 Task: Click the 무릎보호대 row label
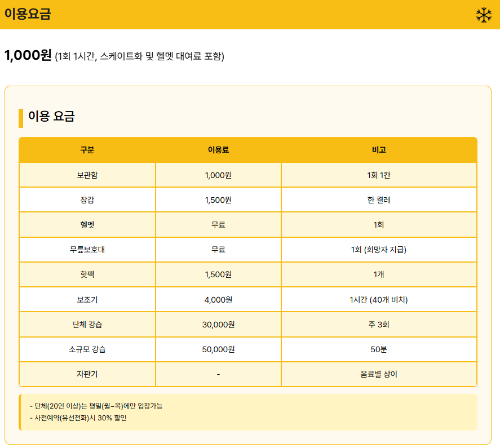point(87,249)
